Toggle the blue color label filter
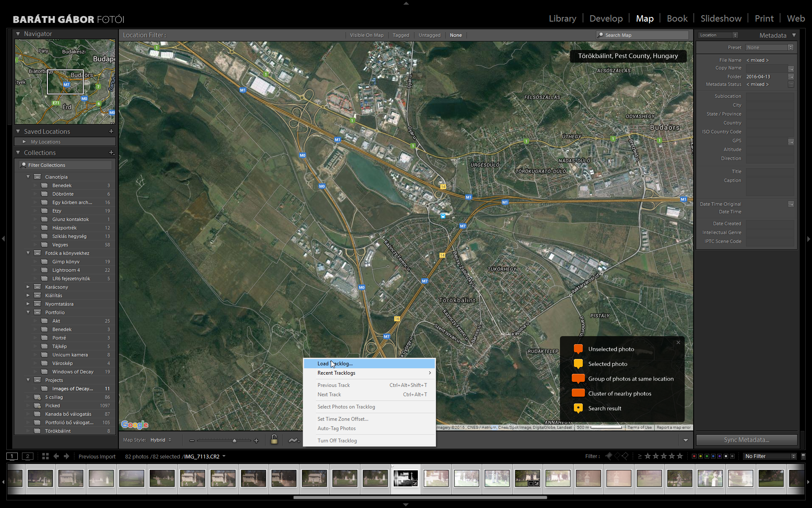The height and width of the screenshot is (508, 812). [713, 456]
